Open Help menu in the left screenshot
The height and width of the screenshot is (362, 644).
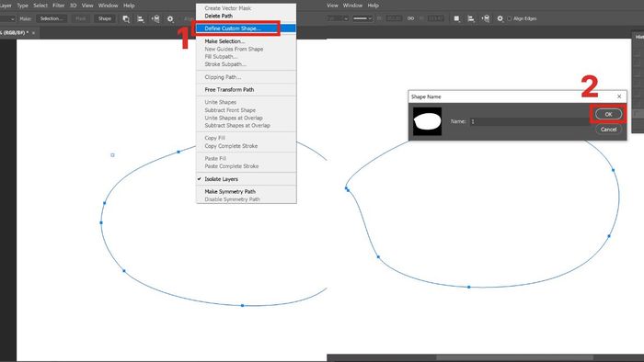pyautogui.click(x=129, y=6)
